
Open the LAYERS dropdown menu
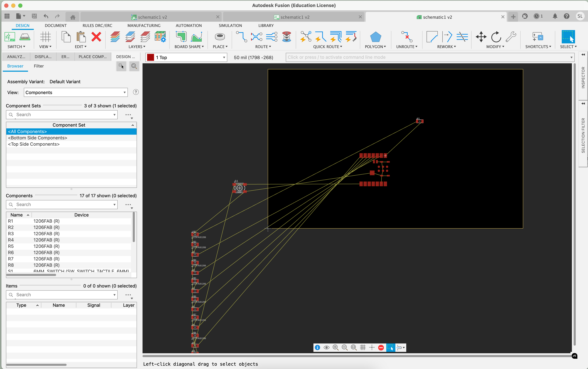coord(137,47)
